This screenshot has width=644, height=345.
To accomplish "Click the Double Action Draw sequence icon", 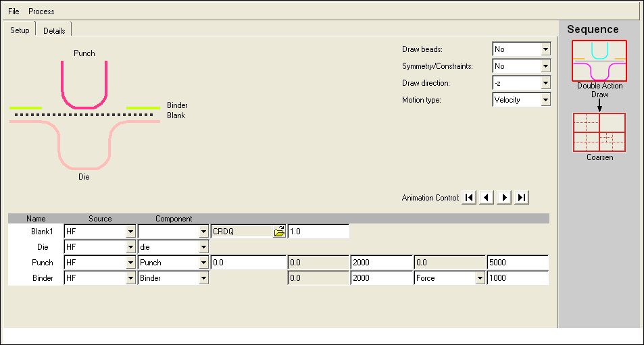I will [x=599, y=61].
